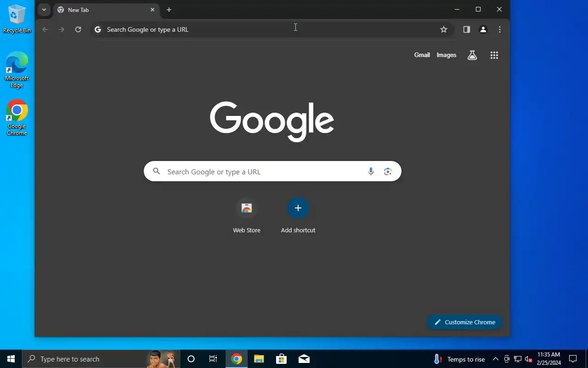Add a new shortcut tile
Screen dimensions: 588x368
coord(298,216)
